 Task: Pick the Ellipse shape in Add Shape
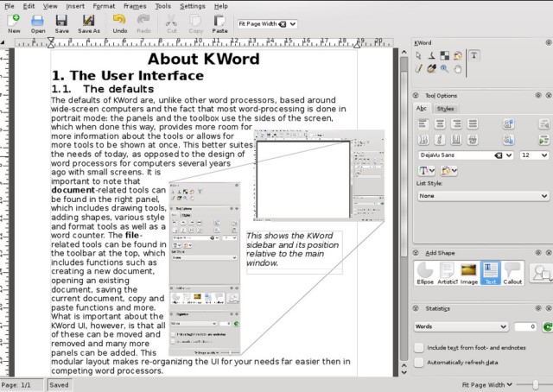[x=425, y=273]
